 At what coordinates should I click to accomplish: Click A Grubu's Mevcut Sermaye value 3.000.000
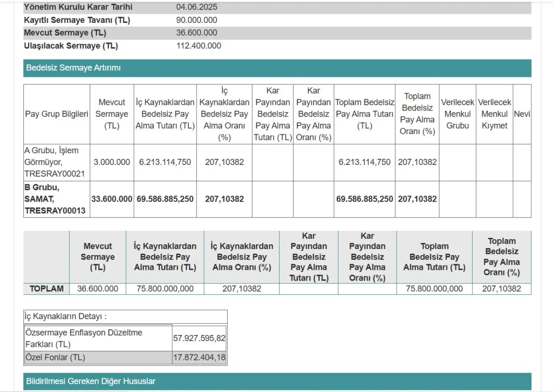click(x=111, y=162)
